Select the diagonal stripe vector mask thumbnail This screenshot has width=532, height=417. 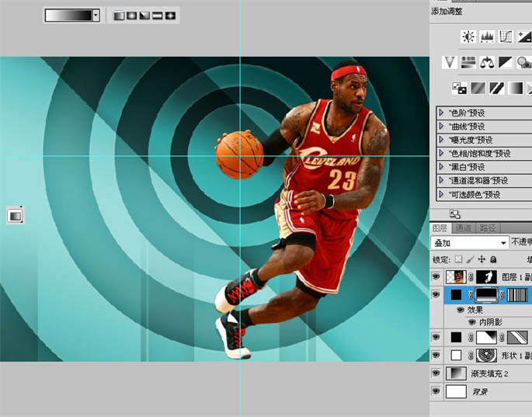[x=517, y=337]
